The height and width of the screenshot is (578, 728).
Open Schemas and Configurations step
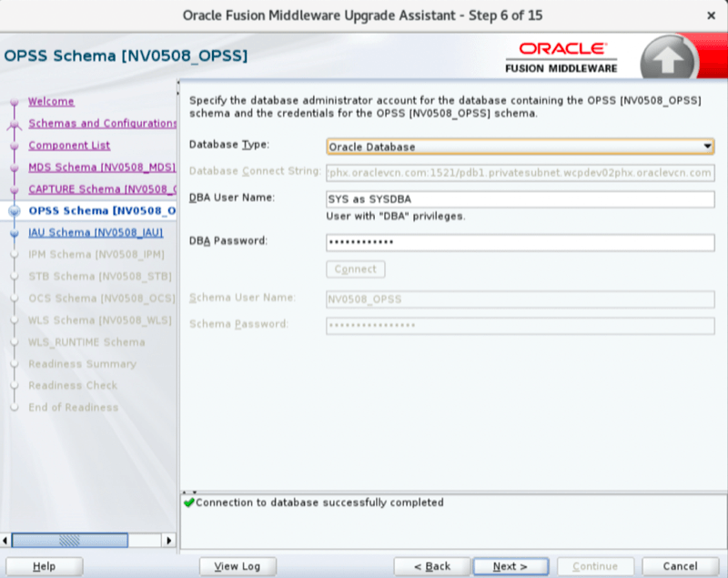pos(102,124)
